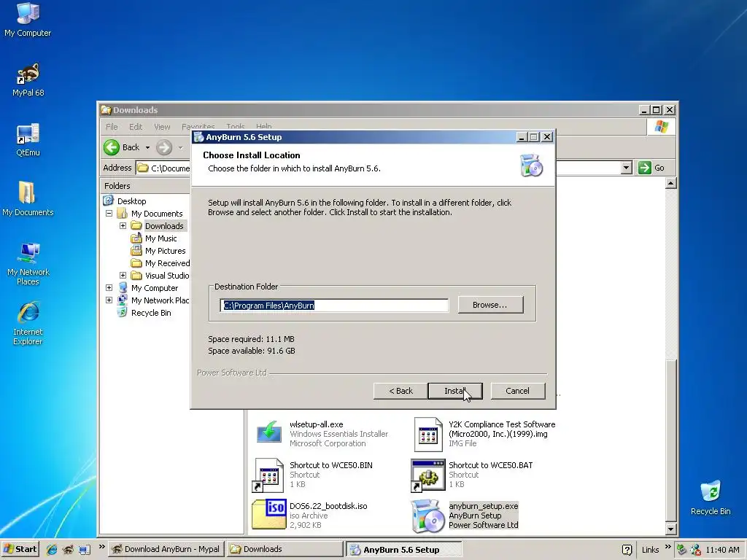
Task: Open QtEmu desktop shortcut
Action: click(28, 139)
